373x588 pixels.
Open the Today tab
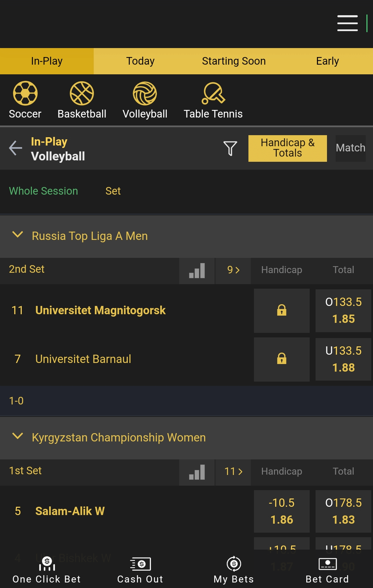[140, 61]
